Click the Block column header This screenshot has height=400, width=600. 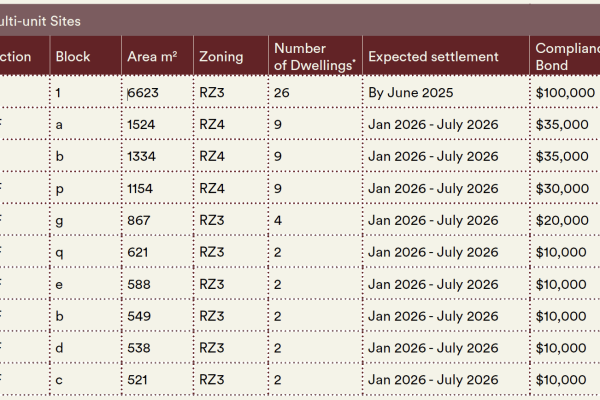pyautogui.click(x=72, y=57)
